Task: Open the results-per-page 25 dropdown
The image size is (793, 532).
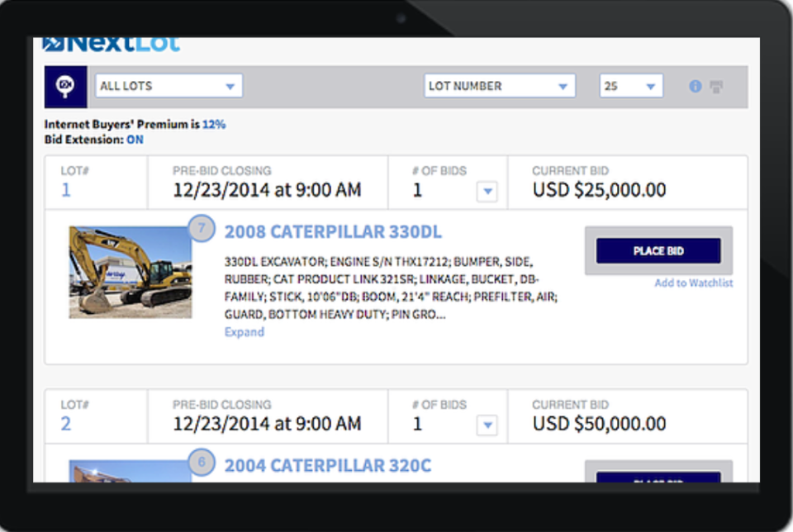Action: click(629, 85)
